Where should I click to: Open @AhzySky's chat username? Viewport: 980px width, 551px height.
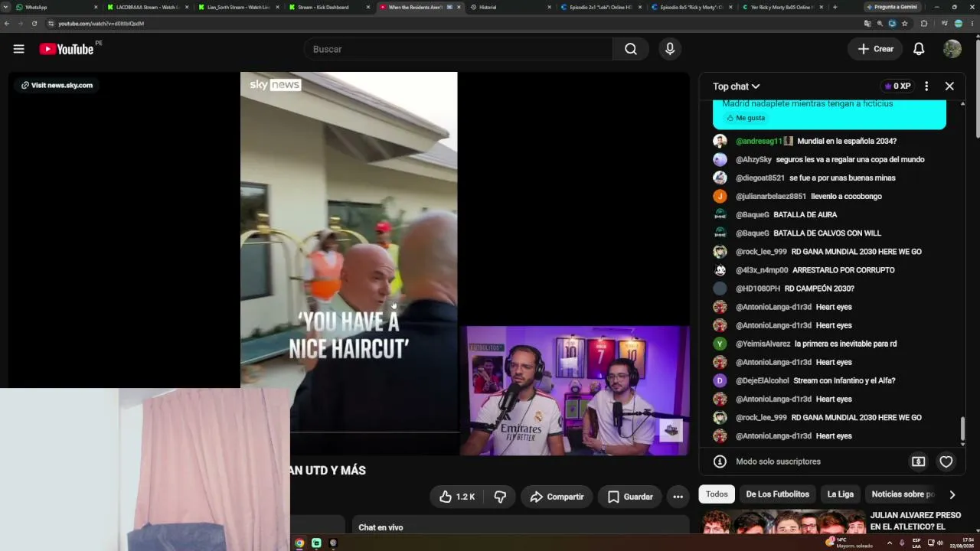pyautogui.click(x=753, y=159)
